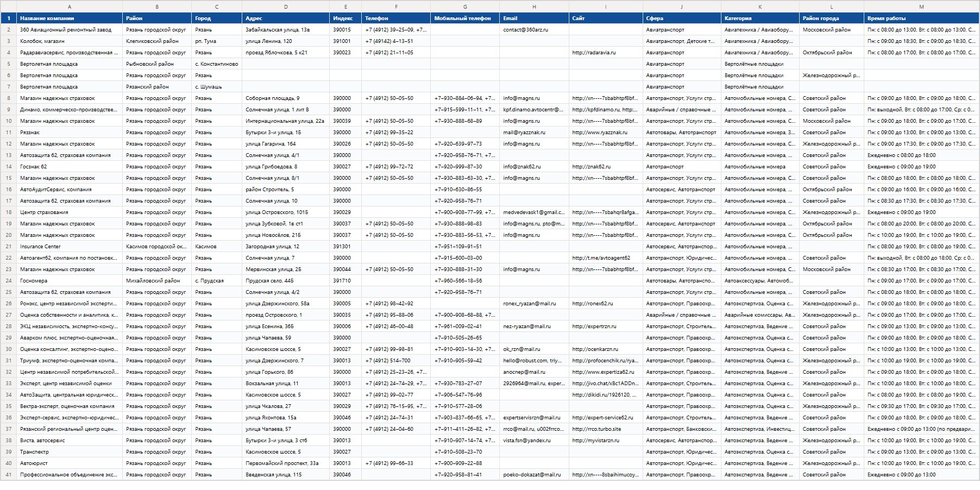
Task: Select cell 'Первомайский проспект, 33а'
Action: click(x=286, y=463)
